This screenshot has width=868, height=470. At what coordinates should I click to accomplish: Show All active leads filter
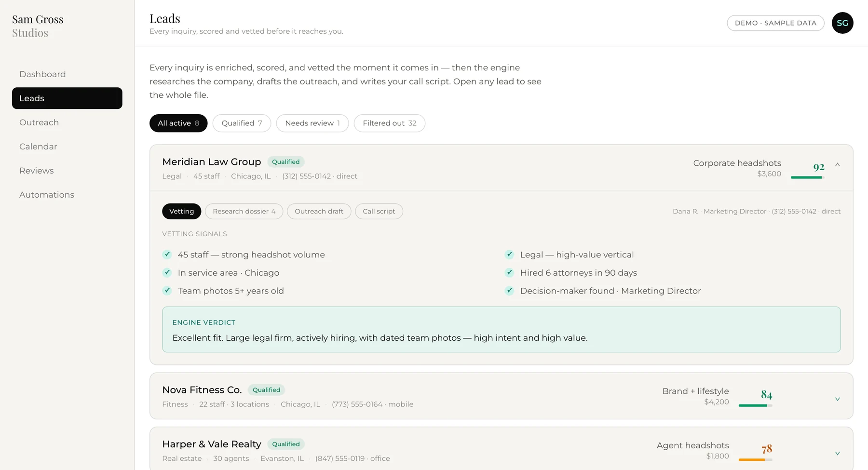pos(178,123)
